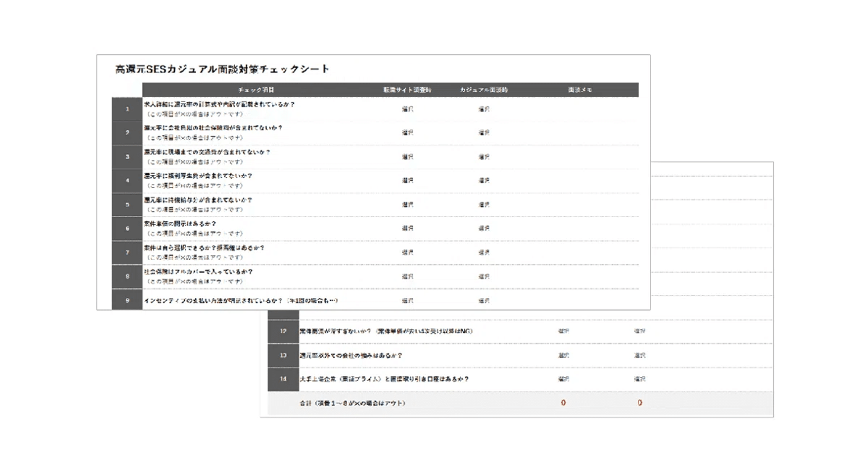Click the 面談メモ cell in row 2
The image size is (868, 474).
(x=580, y=133)
